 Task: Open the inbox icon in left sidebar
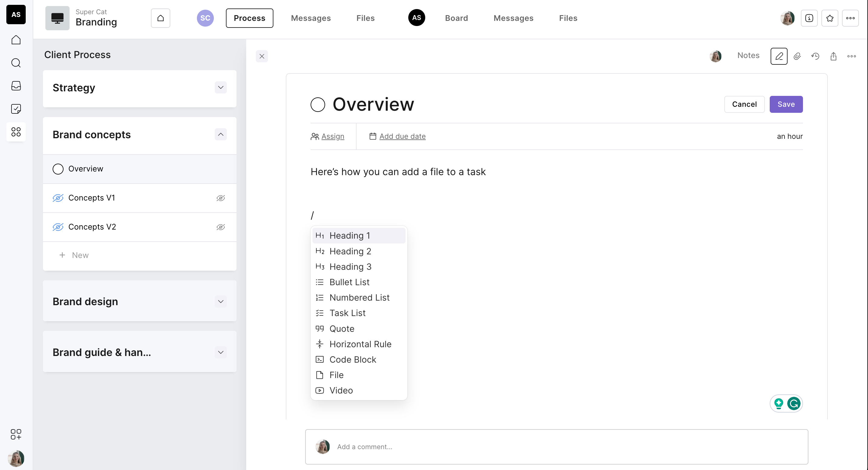[16, 86]
